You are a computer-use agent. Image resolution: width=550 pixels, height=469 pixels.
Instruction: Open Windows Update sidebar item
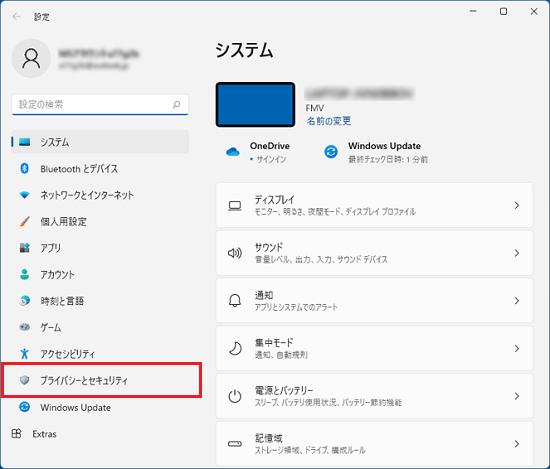click(100, 407)
